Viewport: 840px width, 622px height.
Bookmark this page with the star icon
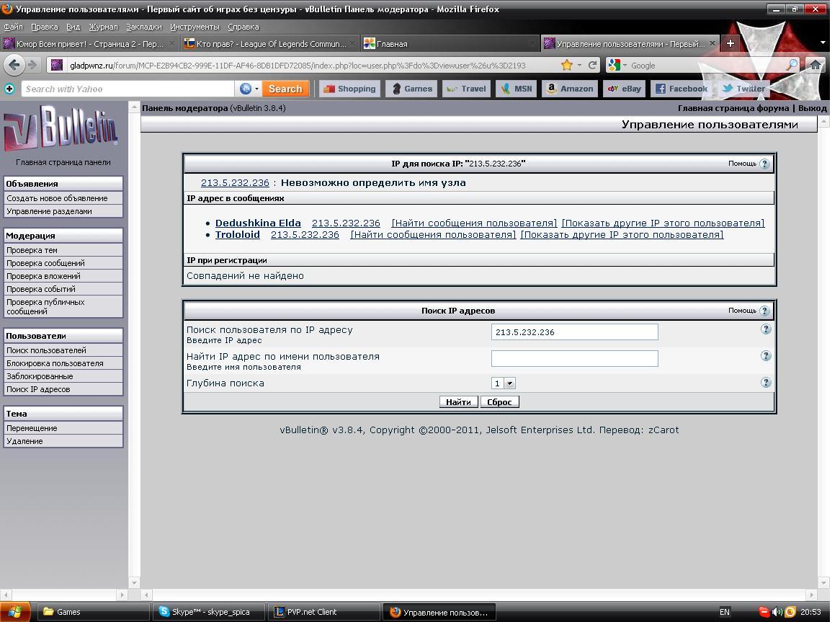(x=566, y=65)
